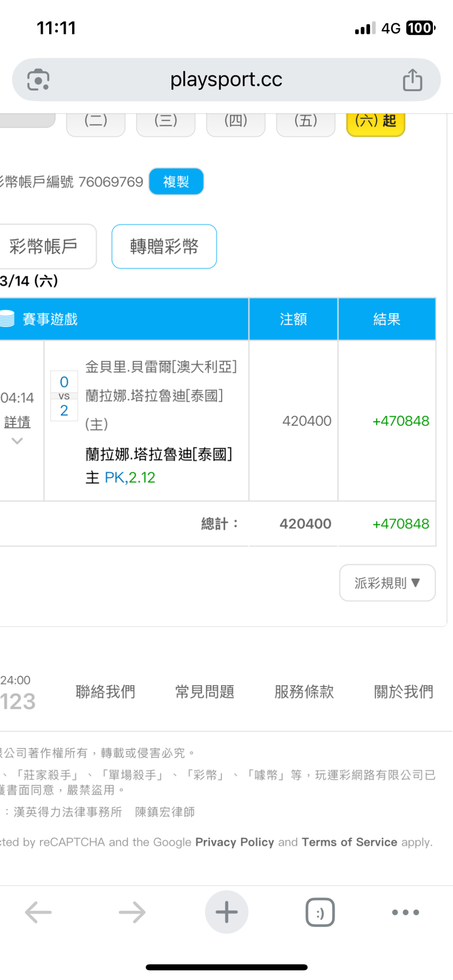Click the 複製 copy button
Image resolution: width=453 pixels, height=980 pixels.
pos(176,181)
